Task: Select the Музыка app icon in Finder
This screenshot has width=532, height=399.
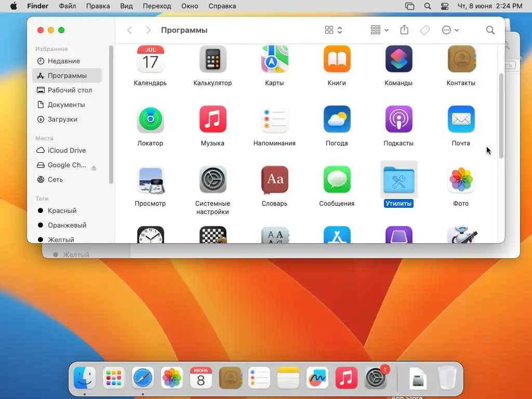Action: point(212,119)
